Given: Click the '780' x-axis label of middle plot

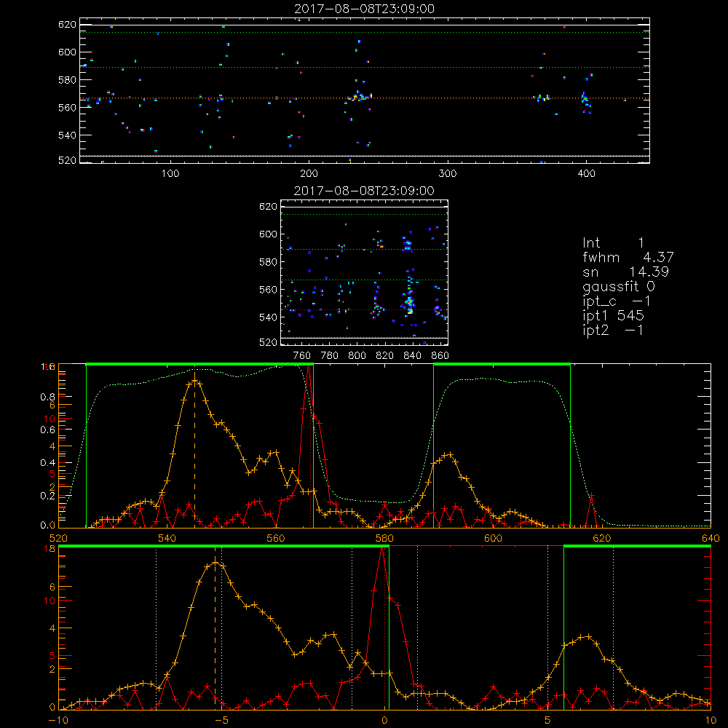Looking at the screenshot, I should click(x=330, y=356).
